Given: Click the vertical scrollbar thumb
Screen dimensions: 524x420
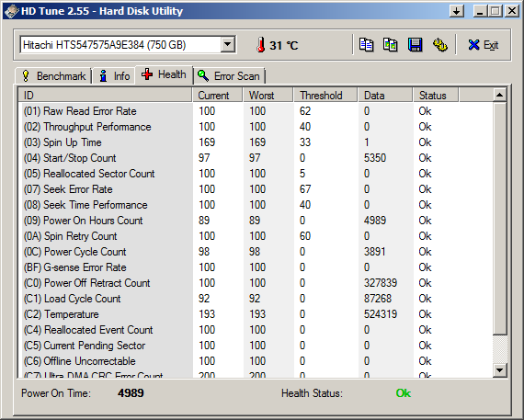Looking at the screenshot, I should pos(499,219).
